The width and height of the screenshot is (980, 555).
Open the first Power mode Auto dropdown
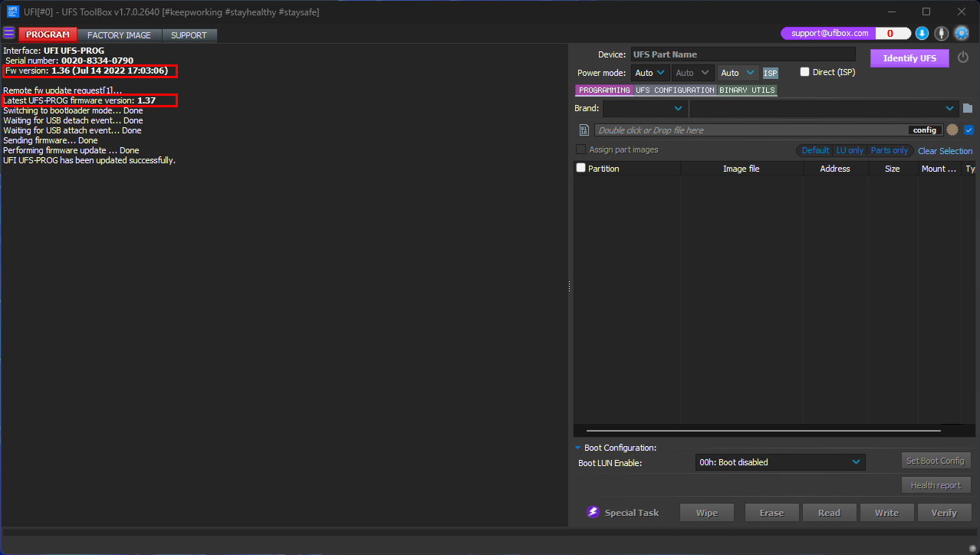tap(650, 73)
